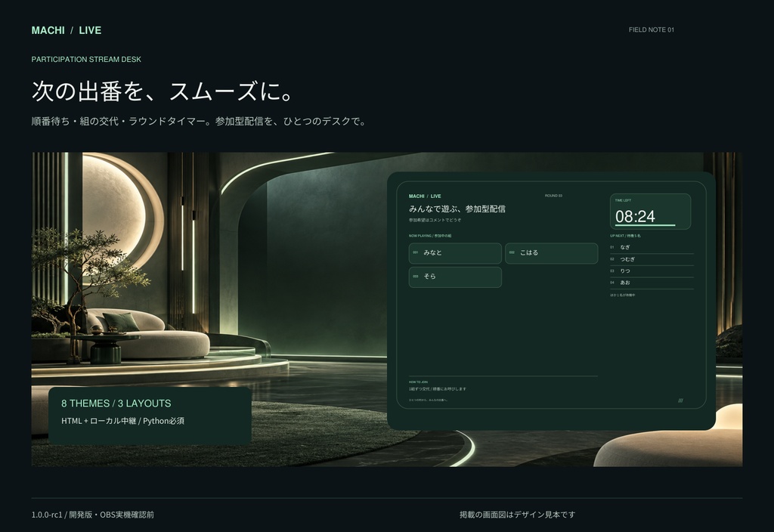Click the waiting list entry つむぎ
774x532 pixels.
[652, 259]
